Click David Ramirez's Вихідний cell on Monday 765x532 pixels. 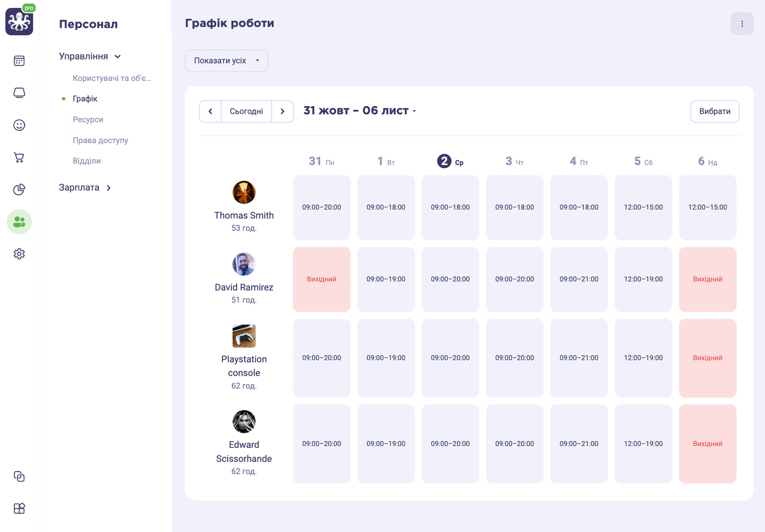(321, 279)
